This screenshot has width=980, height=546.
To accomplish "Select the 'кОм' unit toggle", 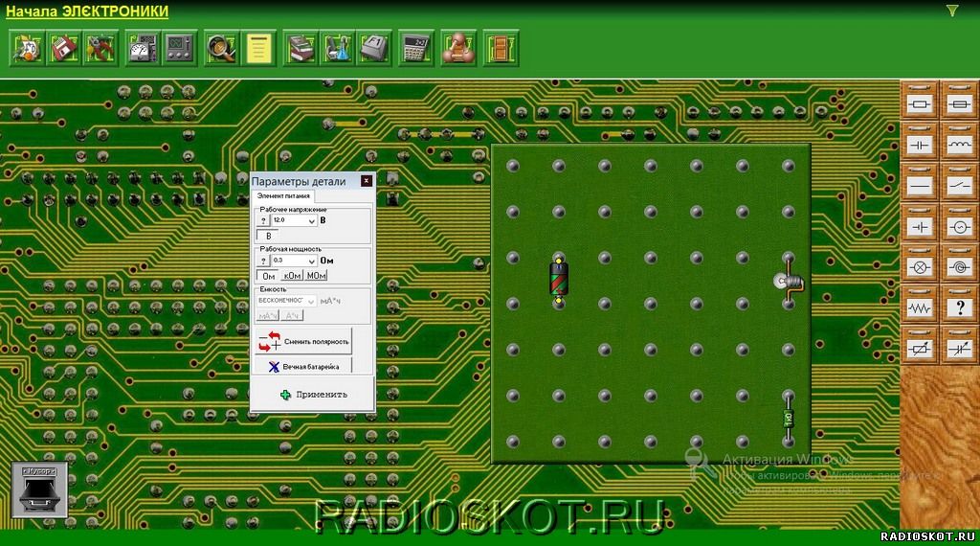I will pyautogui.click(x=292, y=276).
